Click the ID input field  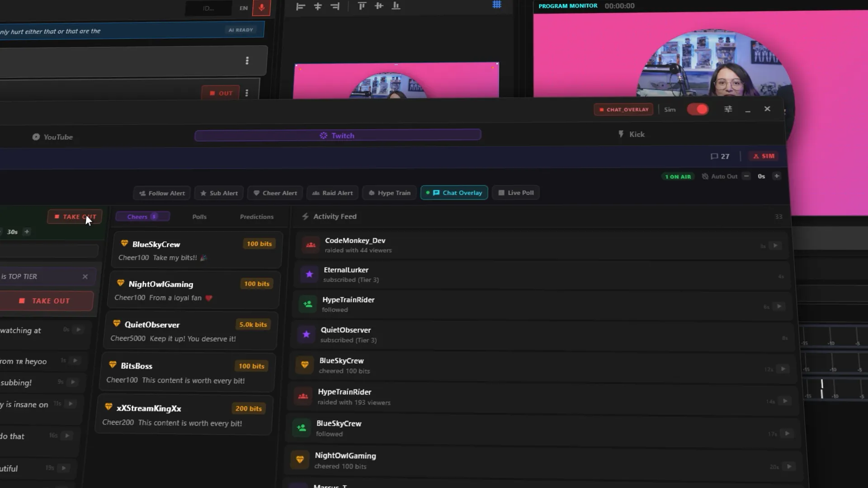coord(208,9)
